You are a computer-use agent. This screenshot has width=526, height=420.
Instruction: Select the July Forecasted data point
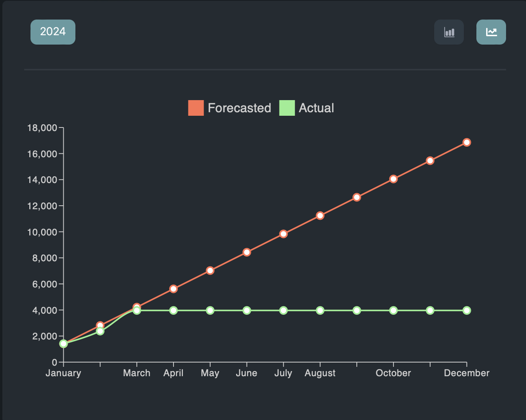click(283, 234)
